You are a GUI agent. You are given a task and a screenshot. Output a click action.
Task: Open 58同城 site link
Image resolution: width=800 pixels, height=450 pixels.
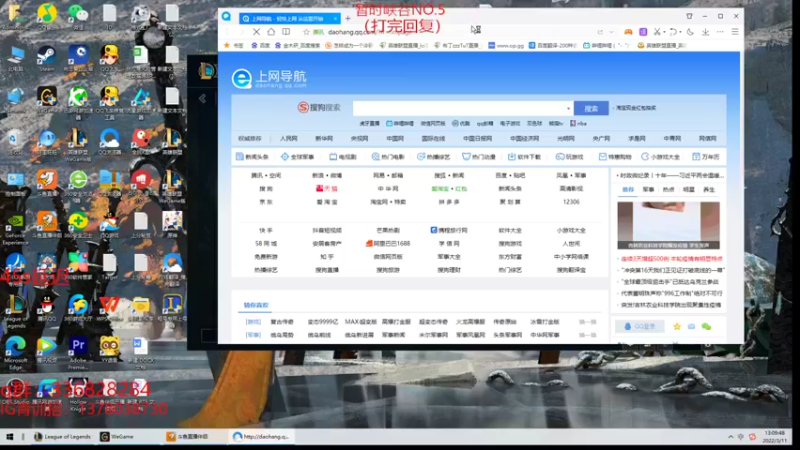point(266,243)
